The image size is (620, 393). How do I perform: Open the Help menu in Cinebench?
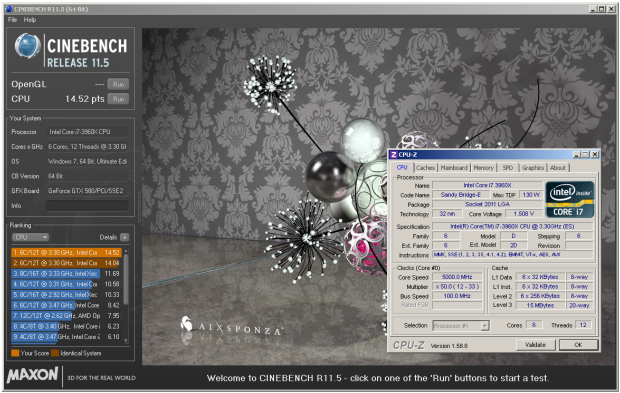click(30, 20)
